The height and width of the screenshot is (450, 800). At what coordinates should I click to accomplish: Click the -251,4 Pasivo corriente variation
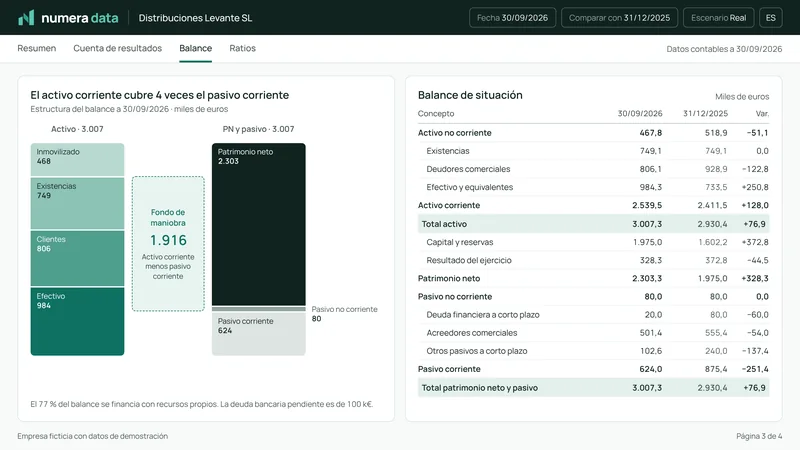click(755, 369)
